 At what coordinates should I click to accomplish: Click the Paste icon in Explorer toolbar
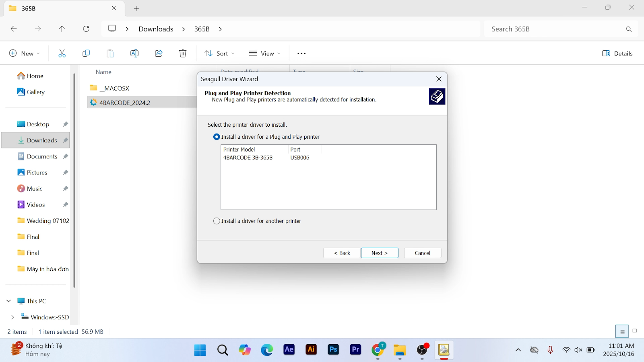click(110, 53)
